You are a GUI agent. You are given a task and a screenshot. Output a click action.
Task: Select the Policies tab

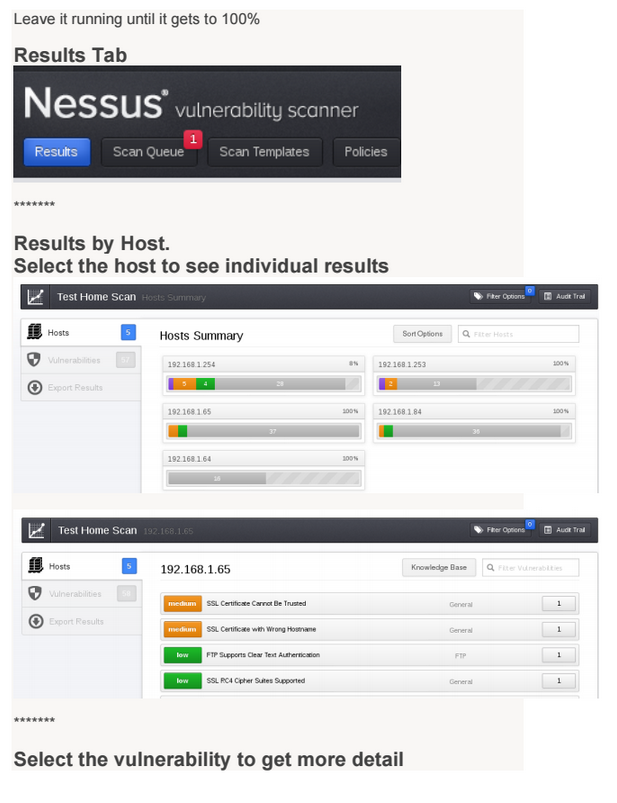[366, 152]
